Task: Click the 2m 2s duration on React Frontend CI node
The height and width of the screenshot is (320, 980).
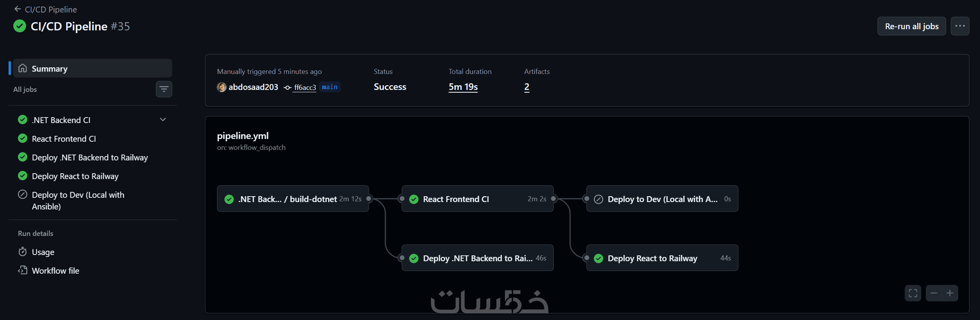Action: [537, 199]
